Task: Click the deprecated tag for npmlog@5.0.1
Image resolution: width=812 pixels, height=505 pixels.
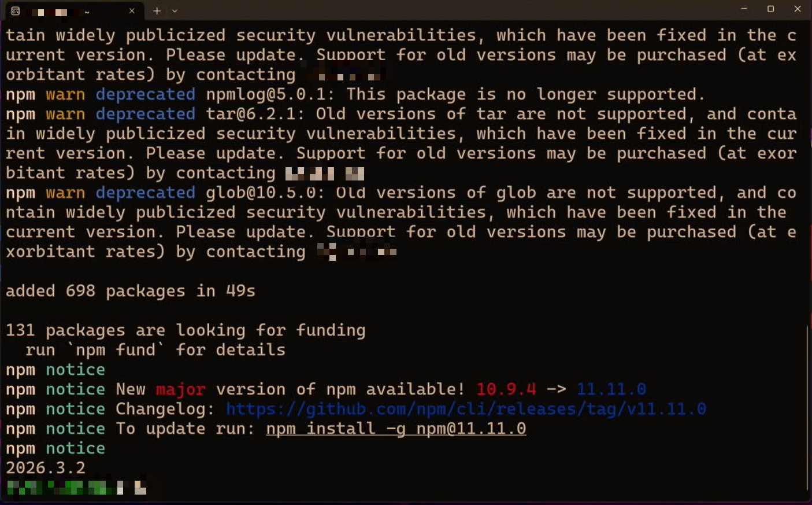Action: coord(145,94)
